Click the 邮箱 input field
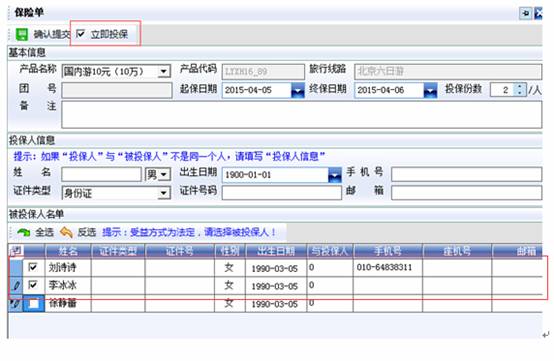The image size is (554, 361). tap(466, 193)
